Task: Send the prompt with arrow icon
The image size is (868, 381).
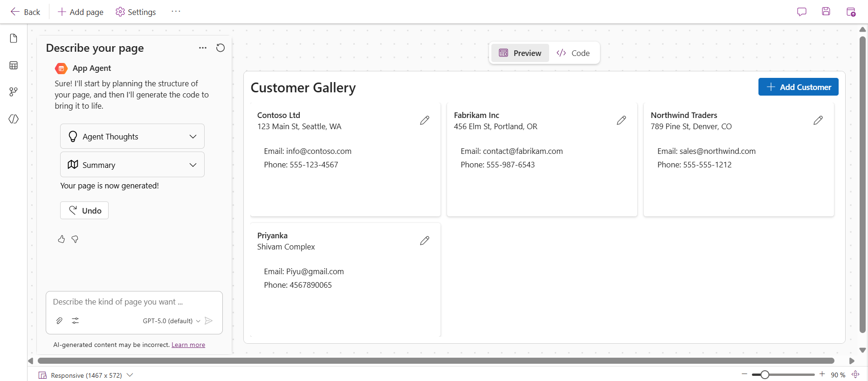Action: coord(209,321)
